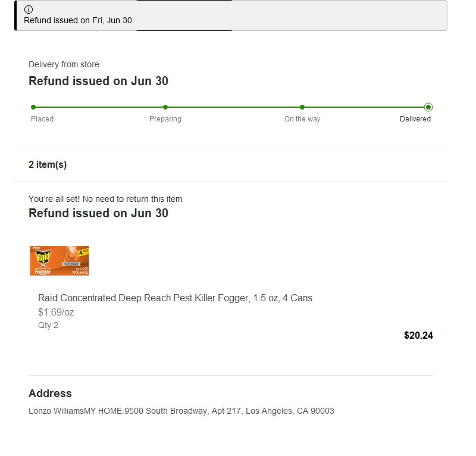Click the info icon in refund banner
The height and width of the screenshot is (456, 476).
click(x=29, y=10)
